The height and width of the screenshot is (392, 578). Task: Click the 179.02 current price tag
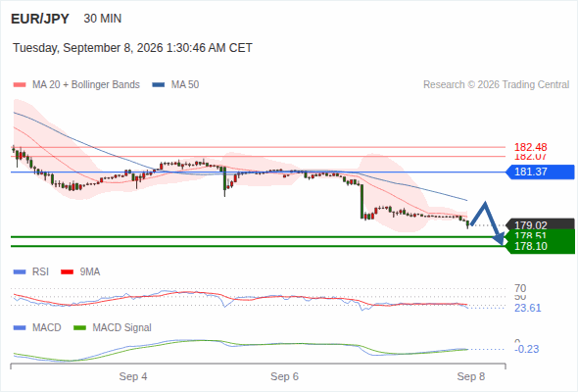pyautogui.click(x=541, y=223)
